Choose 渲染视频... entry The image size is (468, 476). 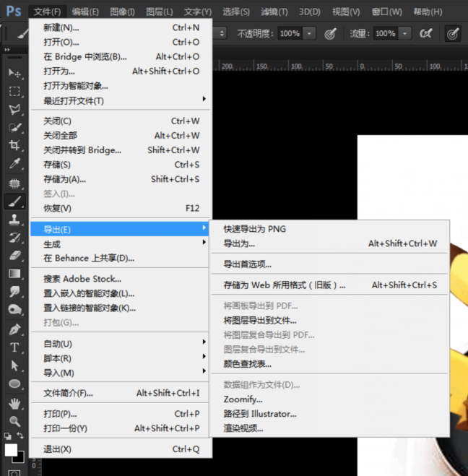(x=329, y=428)
